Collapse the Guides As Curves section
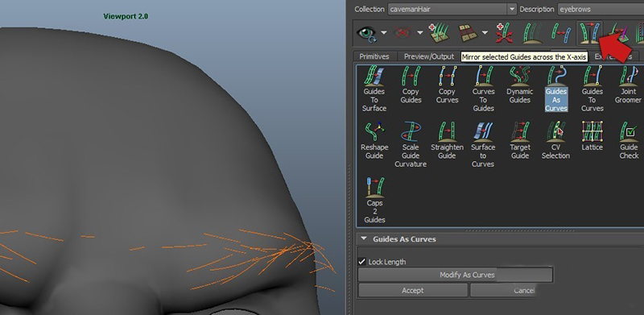 pyautogui.click(x=364, y=238)
